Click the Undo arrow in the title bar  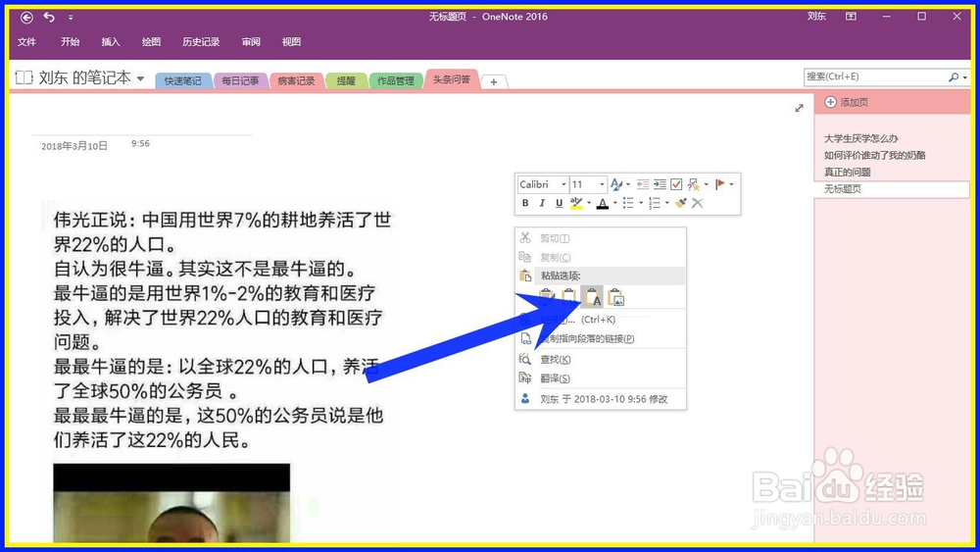point(49,17)
